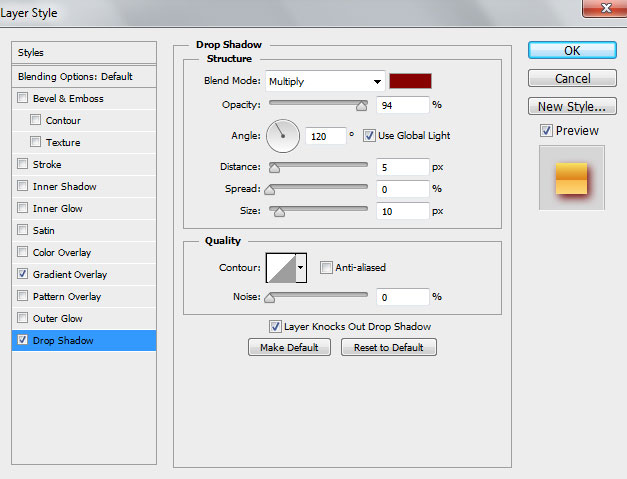This screenshot has height=479, width=627.
Task: Enable the Satin checkbox
Action: click(x=22, y=230)
